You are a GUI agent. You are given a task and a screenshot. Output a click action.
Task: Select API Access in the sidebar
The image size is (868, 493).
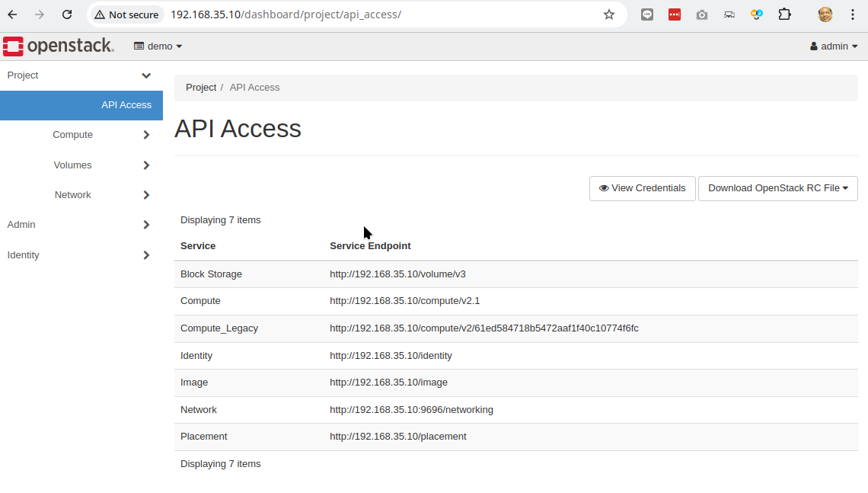coord(81,105)
